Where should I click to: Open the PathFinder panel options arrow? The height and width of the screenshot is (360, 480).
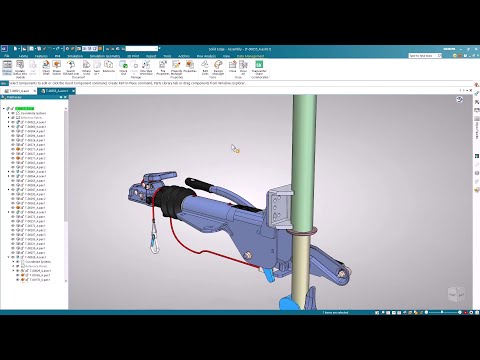pyautogui.click(x=61, y=97)
